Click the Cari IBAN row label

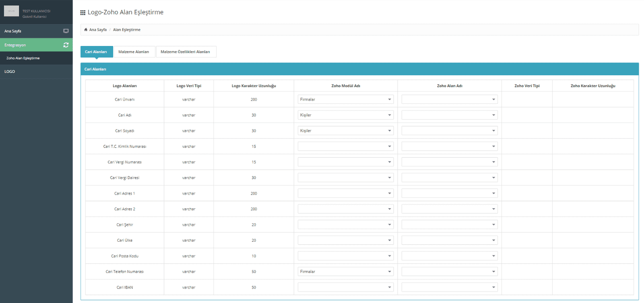click(x=125, y=288)
